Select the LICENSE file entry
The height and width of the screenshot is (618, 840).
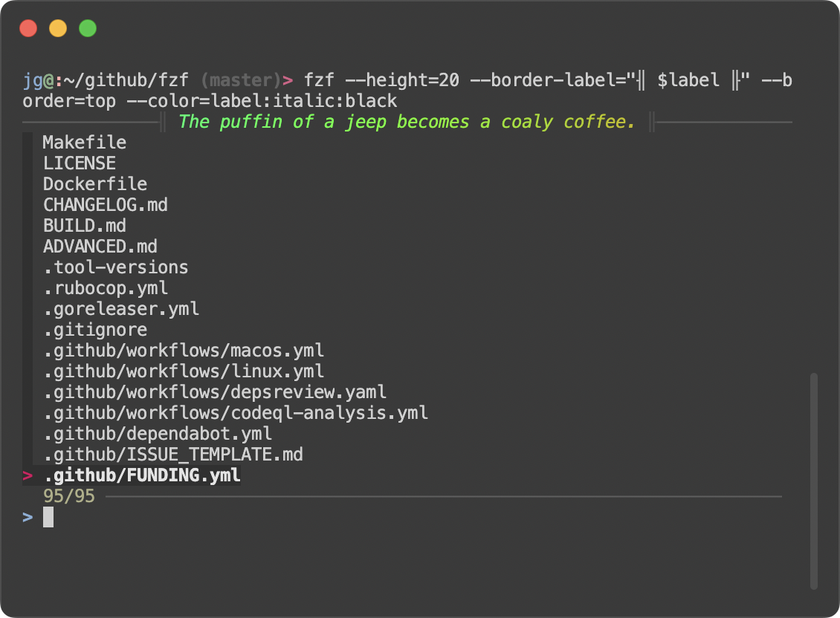tap(79, 163)
